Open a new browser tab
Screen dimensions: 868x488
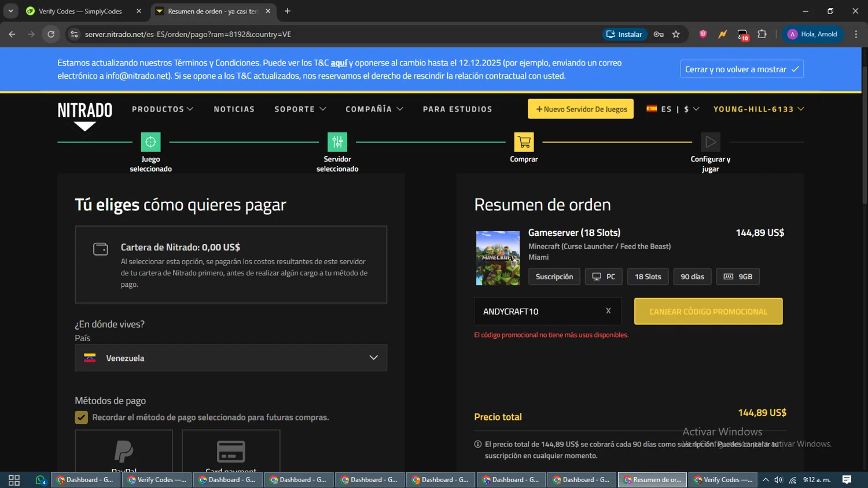[288, 11]
